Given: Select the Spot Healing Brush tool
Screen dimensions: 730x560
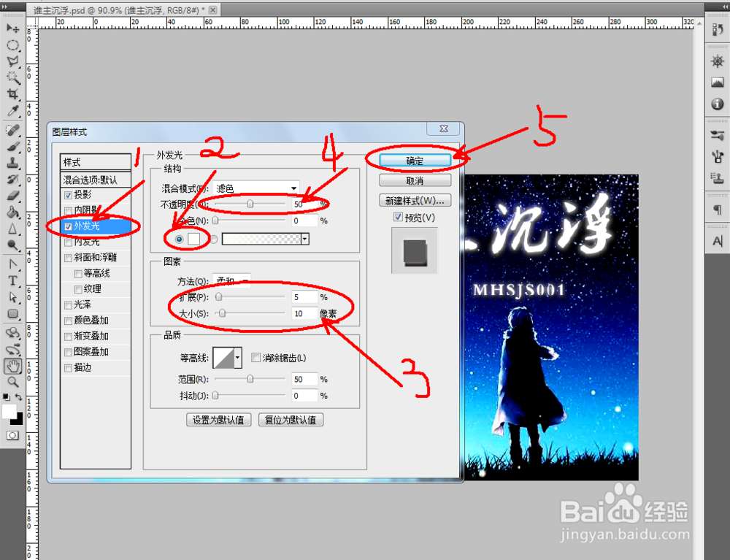Looking at the screenshot, I should coord(12,129).
